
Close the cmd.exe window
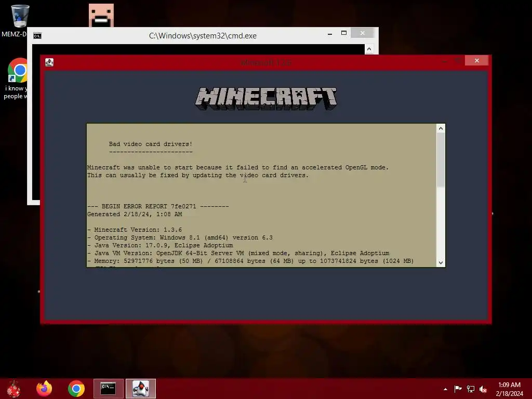click(x=362, y=33)
